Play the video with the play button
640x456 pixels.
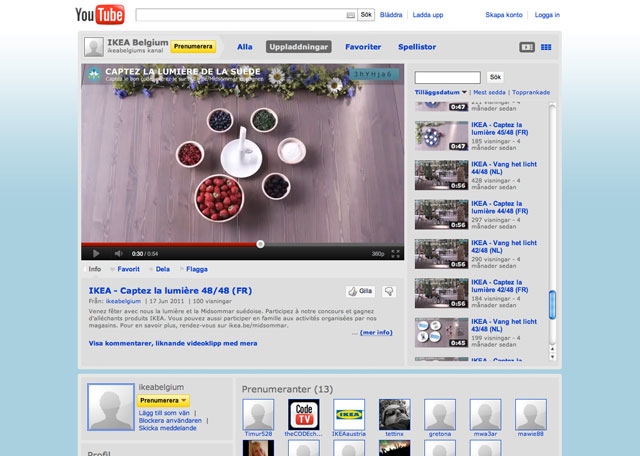[96, 254]
